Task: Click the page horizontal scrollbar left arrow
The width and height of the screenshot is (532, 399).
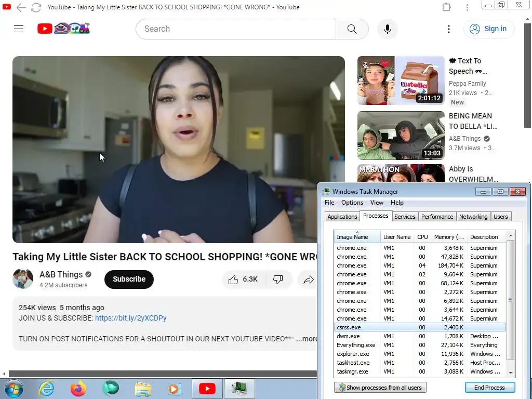Action: 4,374
